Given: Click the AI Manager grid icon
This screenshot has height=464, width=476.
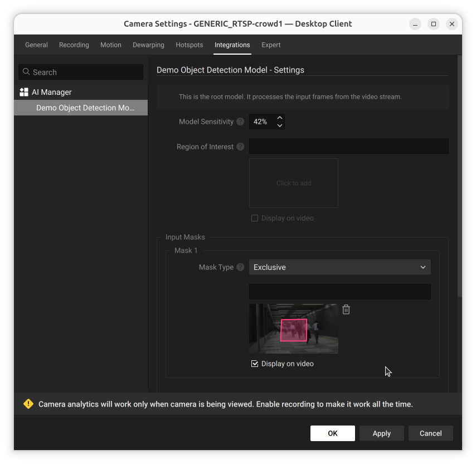Looking at the screenshot, I should 23,92.
